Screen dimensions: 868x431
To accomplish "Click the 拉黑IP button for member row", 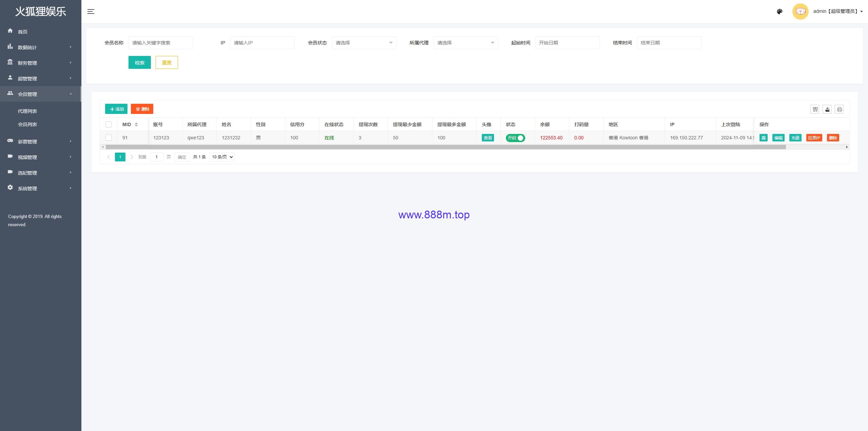I will click(x=814, y=138).
